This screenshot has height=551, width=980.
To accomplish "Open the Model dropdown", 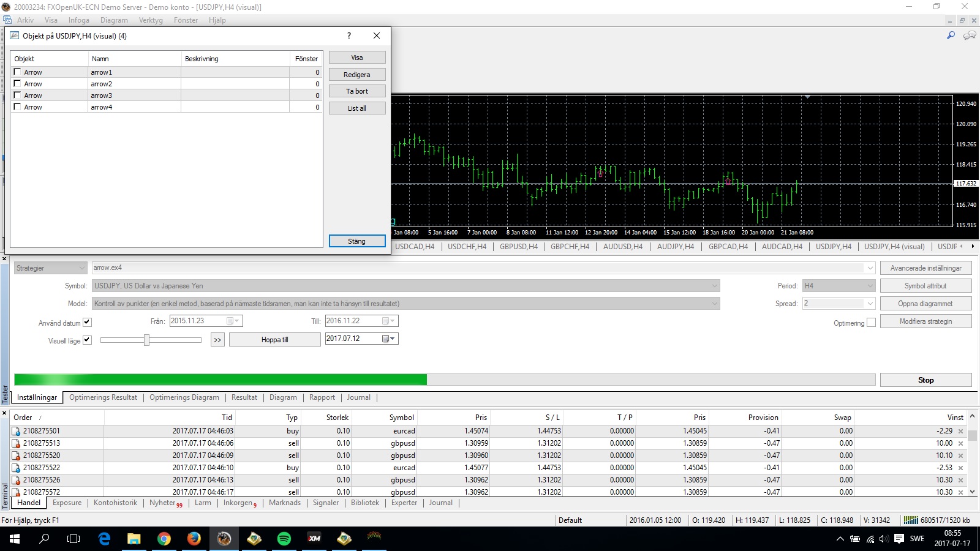I will click(714, 304).
